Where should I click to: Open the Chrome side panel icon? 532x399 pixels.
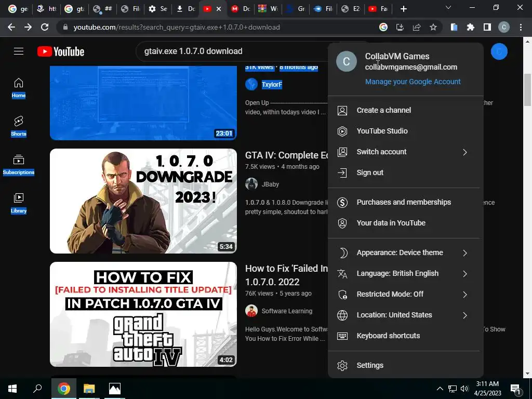tap(487, 27)
